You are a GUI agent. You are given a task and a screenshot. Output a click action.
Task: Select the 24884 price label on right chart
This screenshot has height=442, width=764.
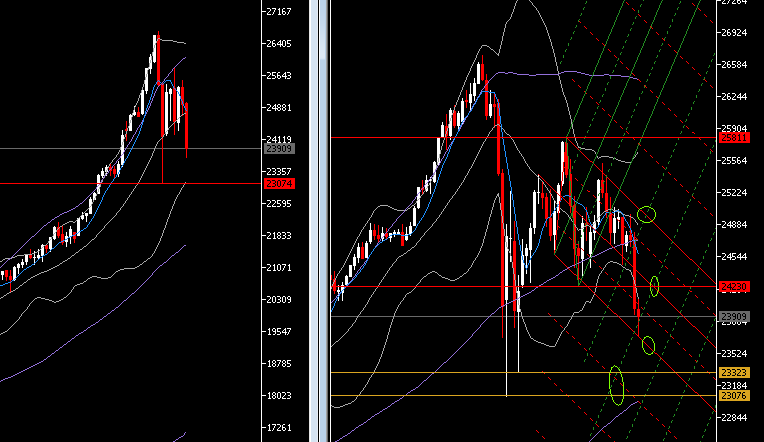point(734,225)
